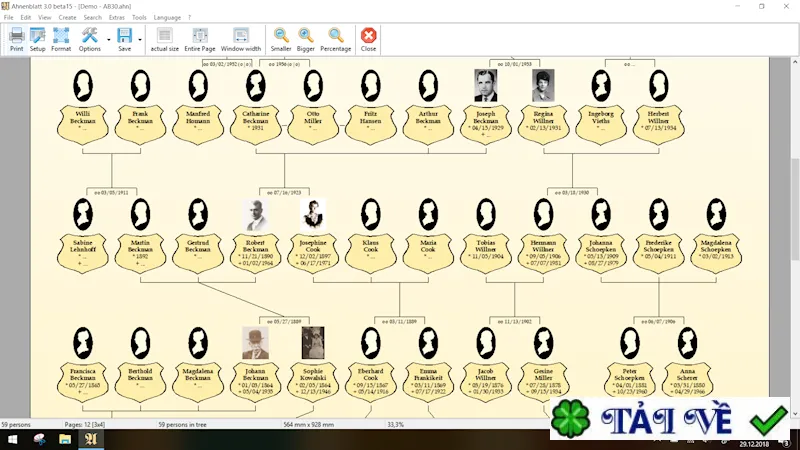Open Options tools icon
This screenshot has width=800, height=450.
tap(89, 36)
